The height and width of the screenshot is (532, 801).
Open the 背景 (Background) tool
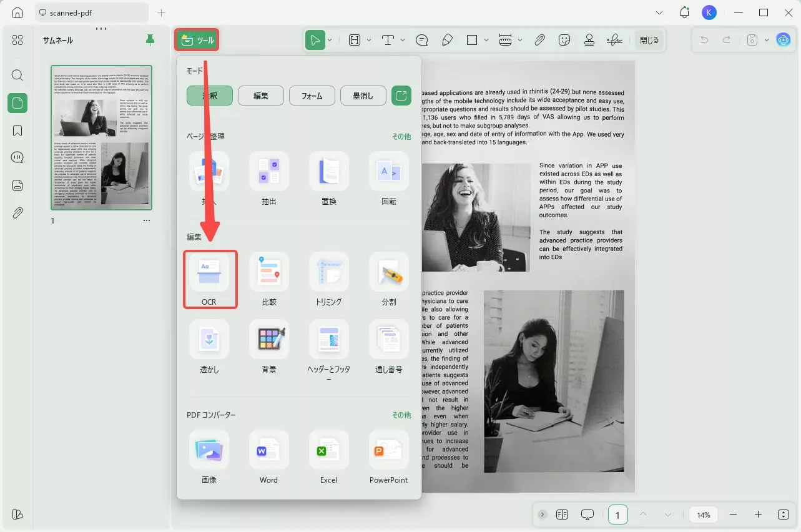[x=268, y=347]
